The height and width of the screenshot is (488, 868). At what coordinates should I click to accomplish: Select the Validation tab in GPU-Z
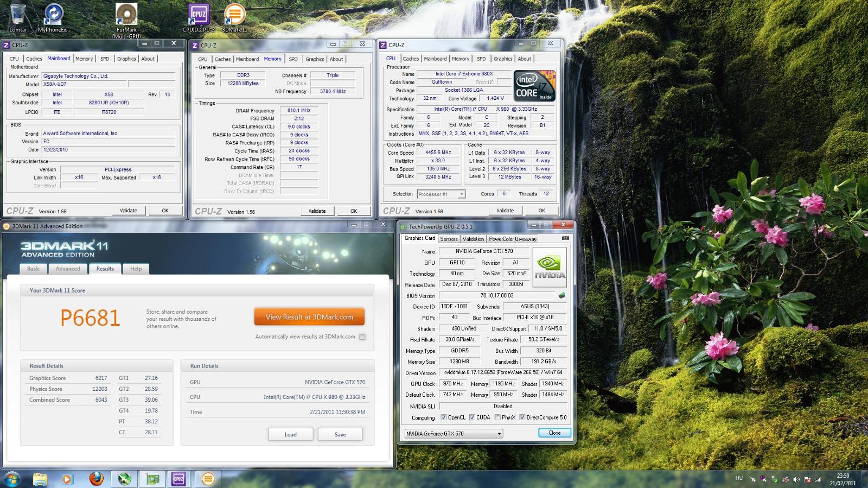pyautogui.click(x=473, y=239)
